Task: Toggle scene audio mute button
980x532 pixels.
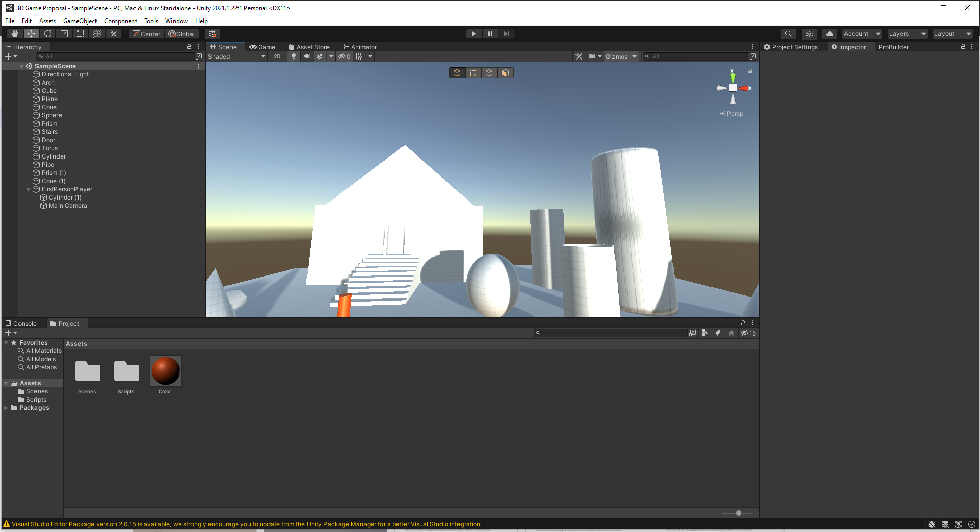Action: (x=307, y=56)
